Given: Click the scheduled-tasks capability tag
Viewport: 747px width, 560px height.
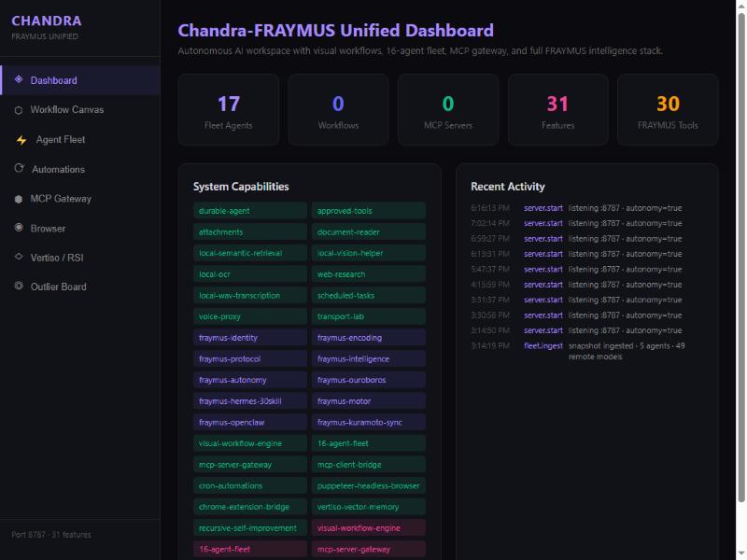Looking at the screenshot, I should 368,295.
